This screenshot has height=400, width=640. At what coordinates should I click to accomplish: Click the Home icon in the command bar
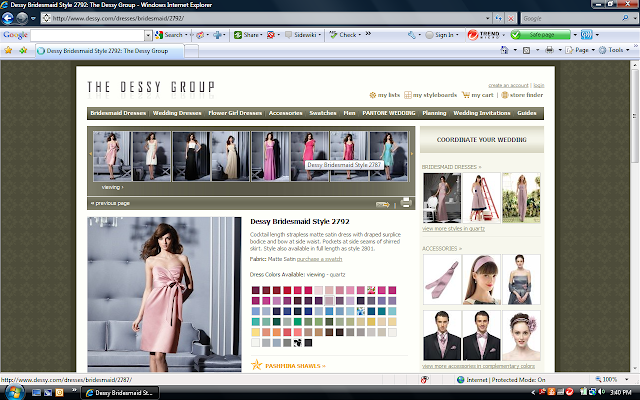tap(504, 50)
